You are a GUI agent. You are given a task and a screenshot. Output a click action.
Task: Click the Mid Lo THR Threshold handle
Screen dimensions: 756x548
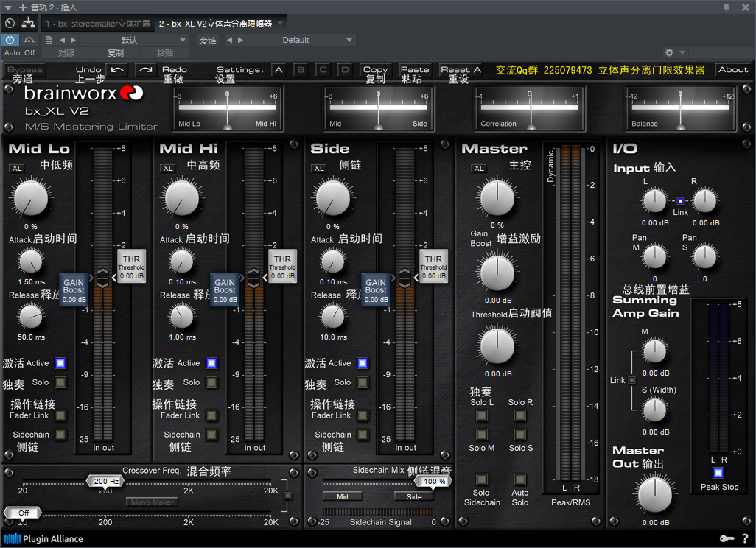132,266
